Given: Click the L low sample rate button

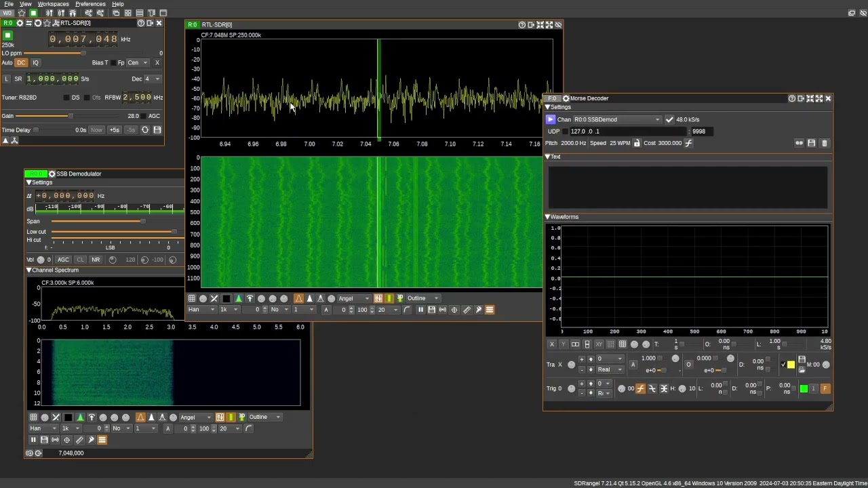Looking at the screenshot, I should (x=7, y=79).
